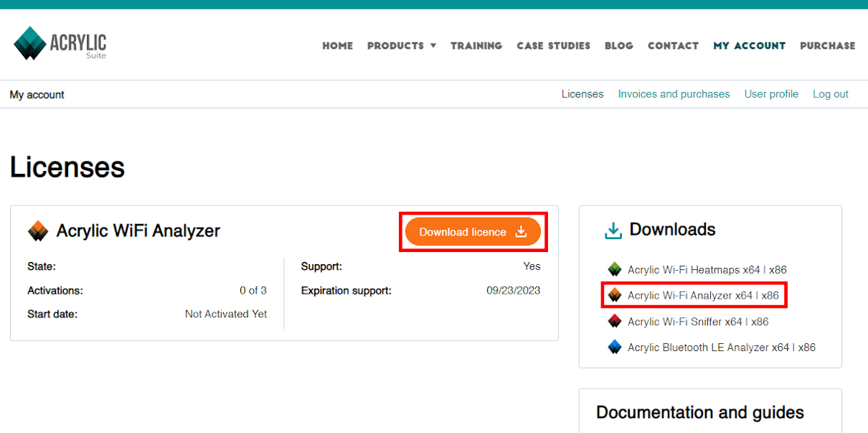Open Invoices and purchases
Screen dimensions: 868x433
pos(674,94)
